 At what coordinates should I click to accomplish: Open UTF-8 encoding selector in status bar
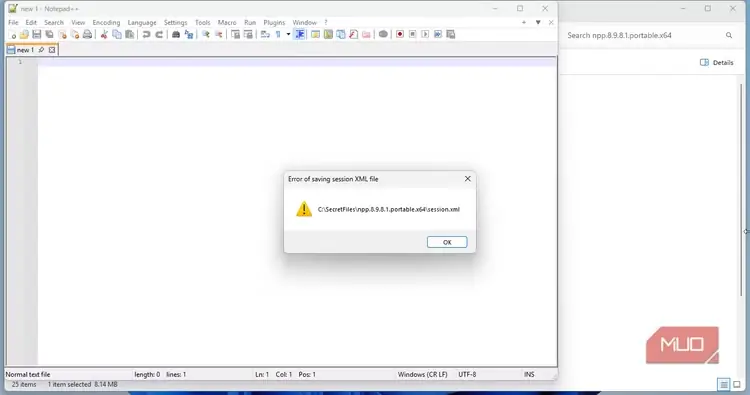[x=467, y=374]
